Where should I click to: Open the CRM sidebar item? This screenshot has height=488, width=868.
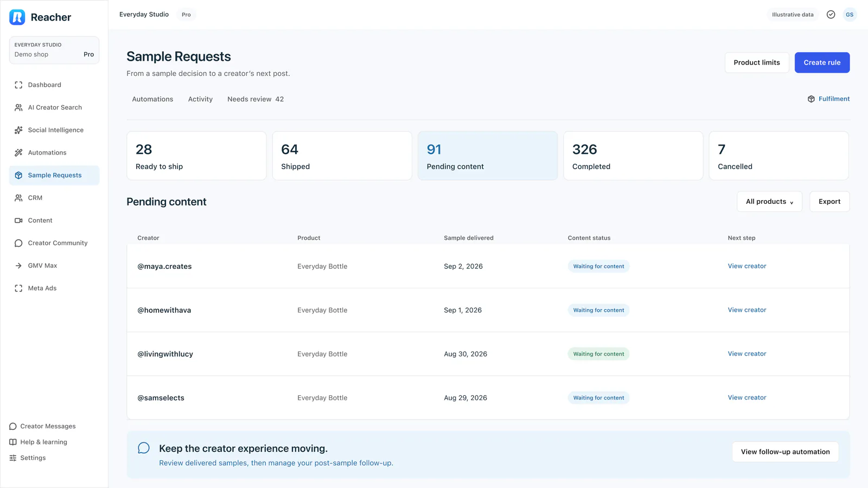(x=54, y=198)
